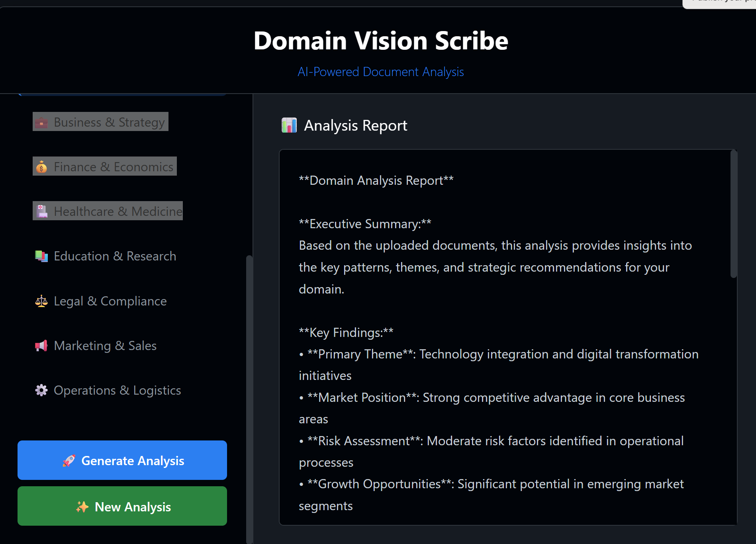Click the "Based on the uploaded documents" sentence
Viewport: 756px width, 544px height.
tap(496, 267)
